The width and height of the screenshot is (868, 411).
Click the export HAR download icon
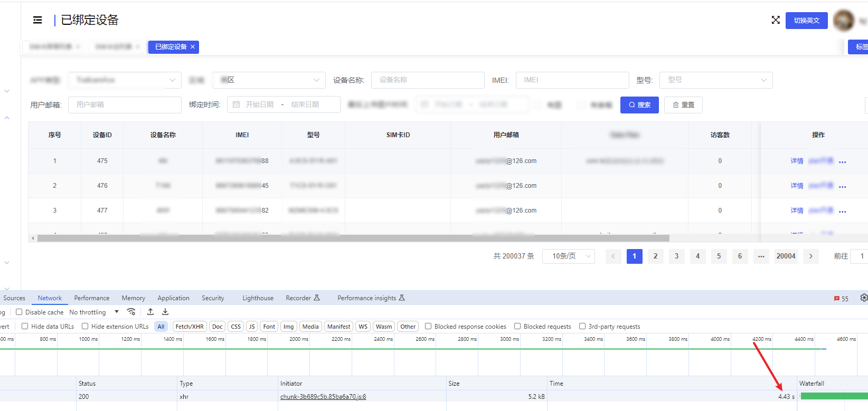pos(165,312)
